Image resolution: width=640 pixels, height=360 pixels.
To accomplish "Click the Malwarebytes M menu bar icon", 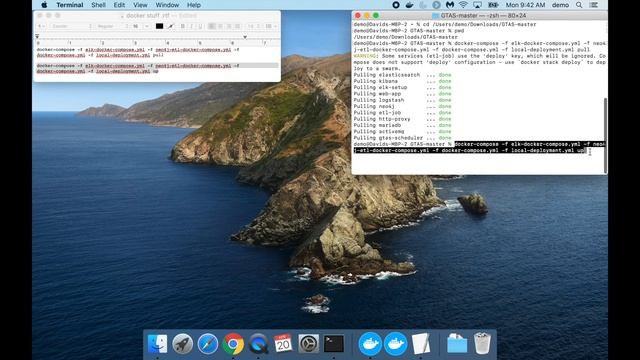I will pyautogui.click(x=450, y=5).
